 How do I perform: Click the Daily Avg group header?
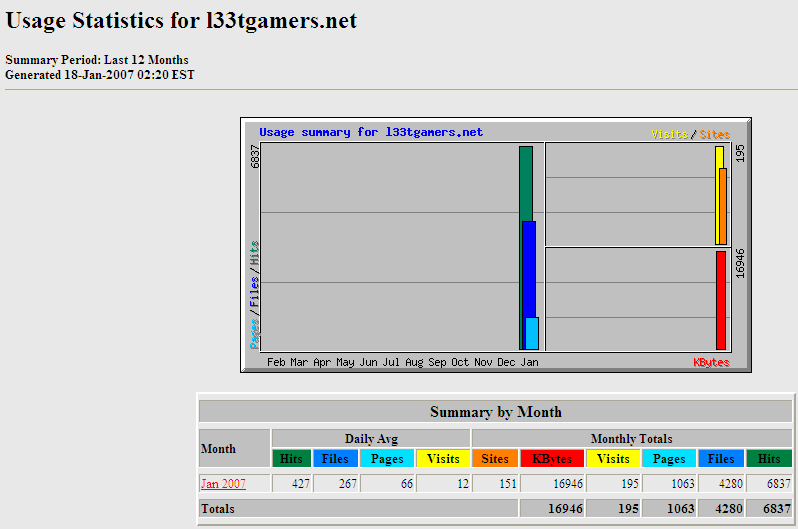click(x=373, y=438)
